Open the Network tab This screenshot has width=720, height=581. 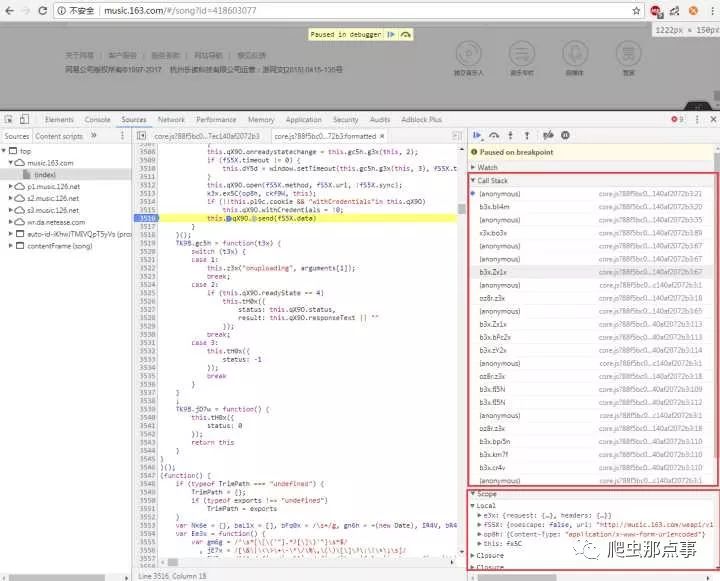(171, 119)
